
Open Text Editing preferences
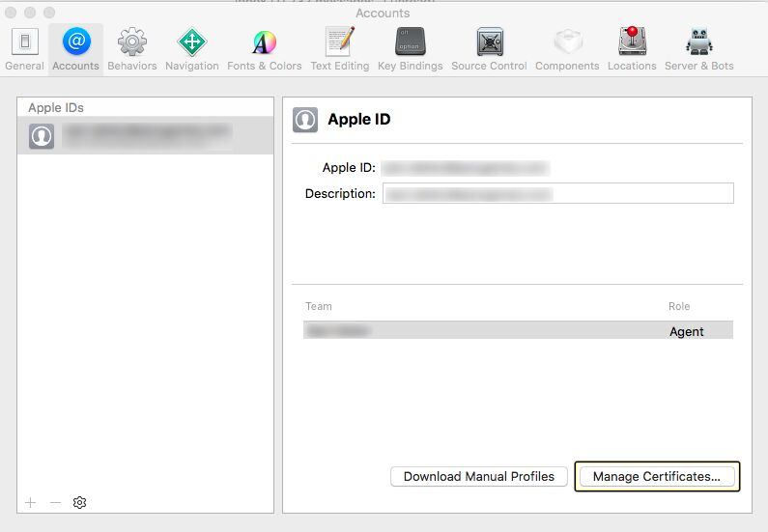[340, 49]
